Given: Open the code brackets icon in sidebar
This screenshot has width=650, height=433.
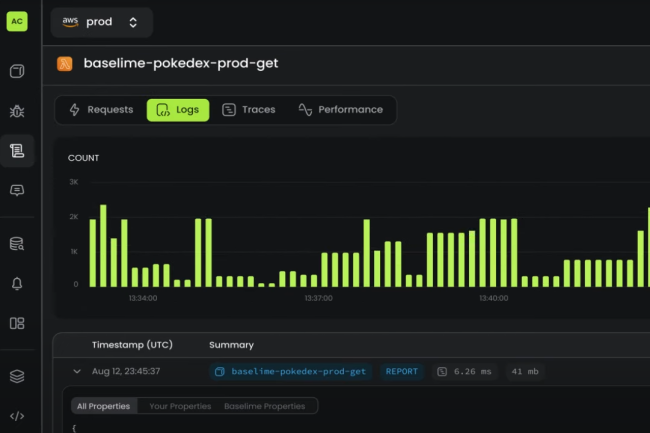Looking at the screenshot, I should [17, 416].
